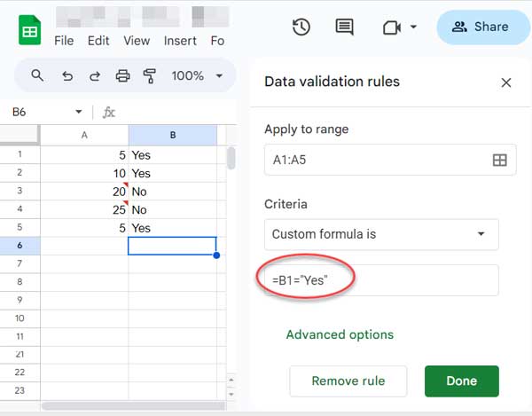This screenshot has width=532, height=416.
Task: Click cell A2 containing 10
Action: [x=84, y=173]
